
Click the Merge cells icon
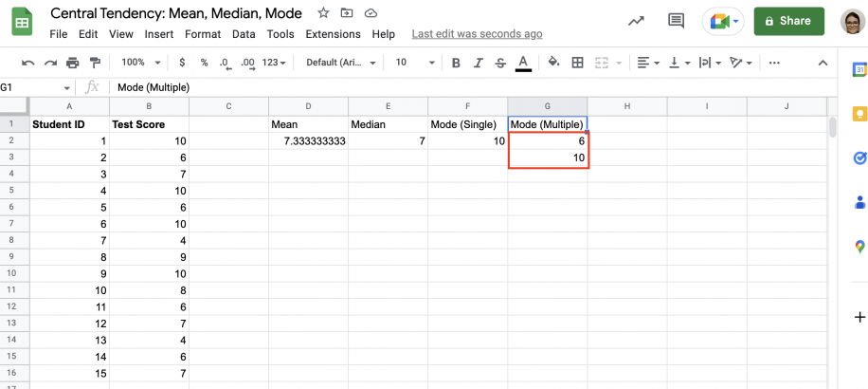pos(602,63)
